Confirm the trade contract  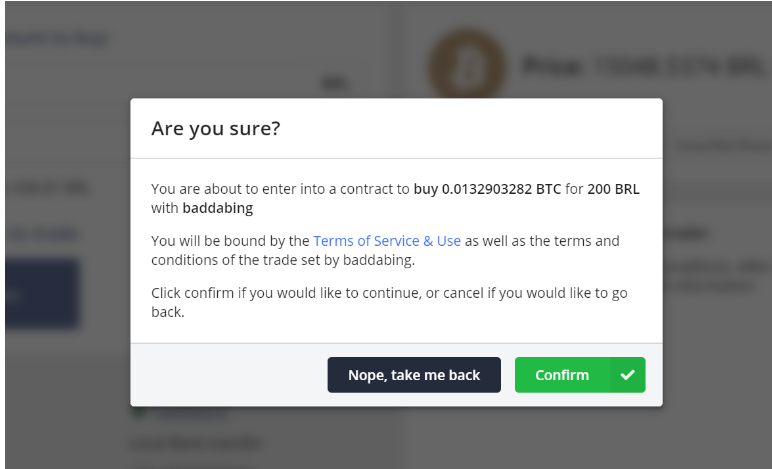point(580,375)
